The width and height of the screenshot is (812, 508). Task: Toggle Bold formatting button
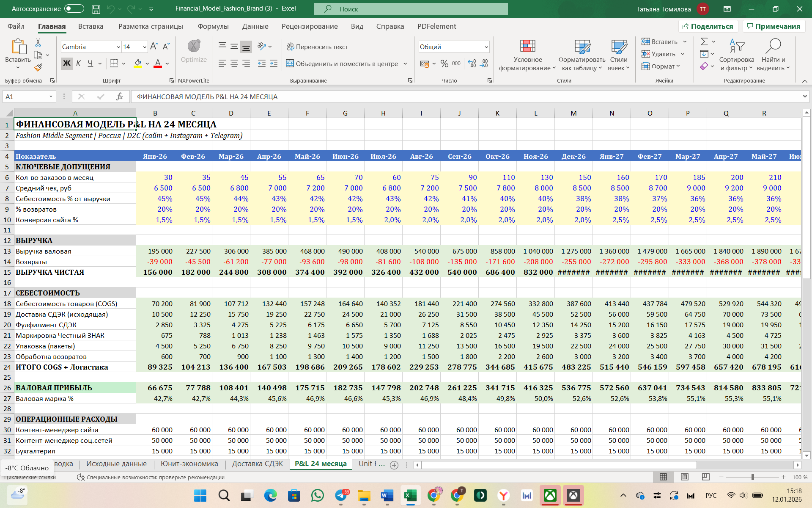(x=66, y=63)
